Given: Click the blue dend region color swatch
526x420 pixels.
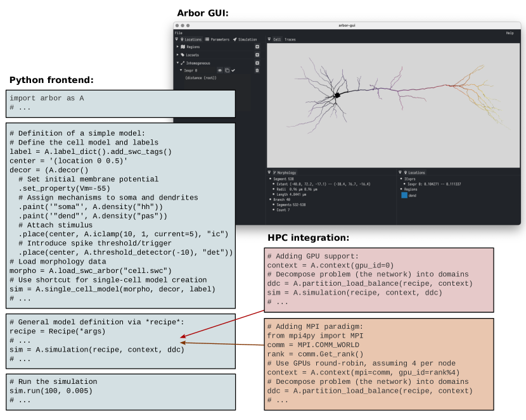Looking at the screenshot, I should click(x=404, y=195).
